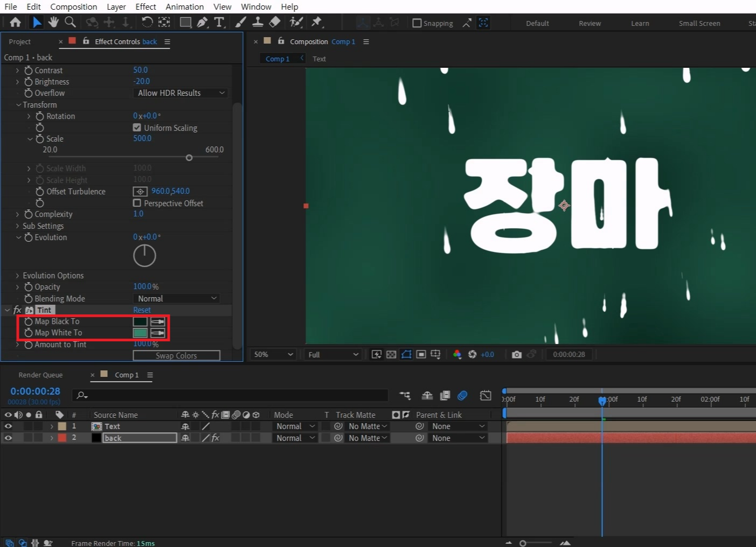Collapse the Tint effect
The height and width of the screenshot is (547, 756).
coord(8,310)
